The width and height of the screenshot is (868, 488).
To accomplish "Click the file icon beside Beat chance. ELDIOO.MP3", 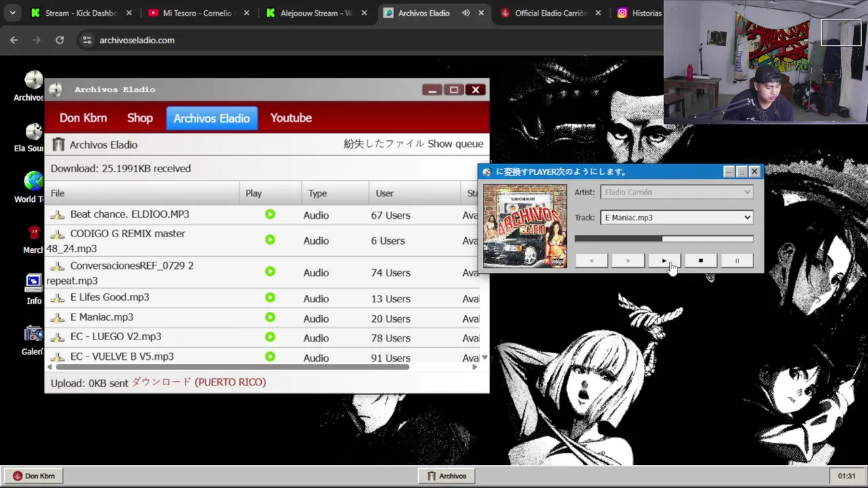I will (x=58, y=215).
